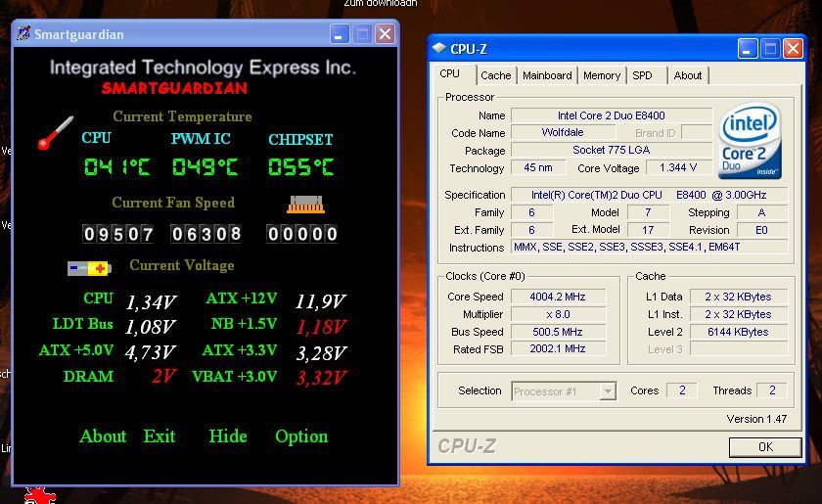The width and height of the screenshot is (822, 504).
Task: Click Hide in Smartguardian
Action: (x=228, y=436)
